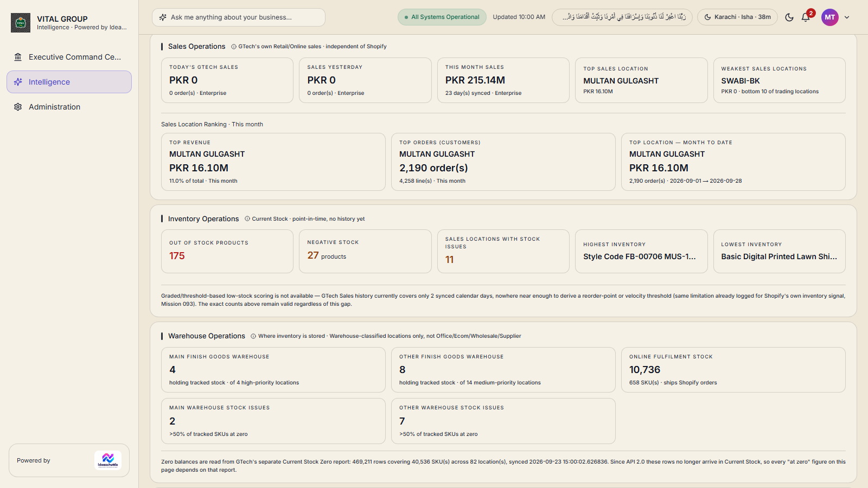Click the Vital Group logo icon
Screen dimensions: 868x488
21,23
